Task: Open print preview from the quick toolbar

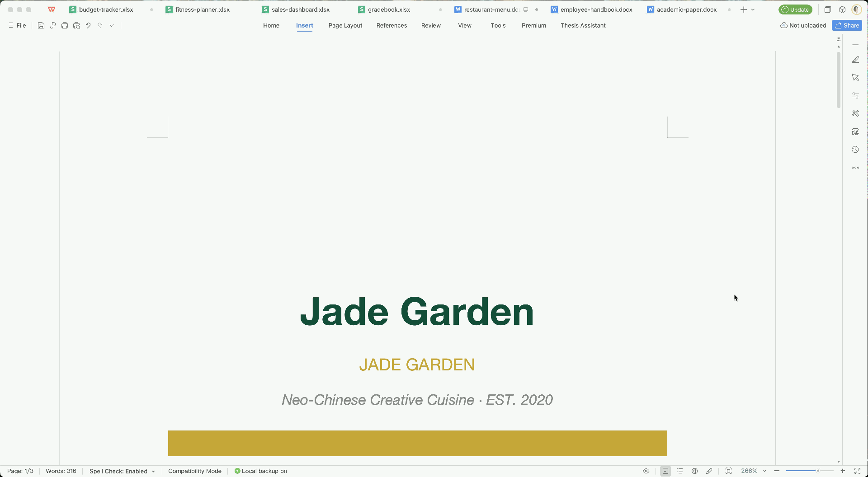Action: [76, 25]
